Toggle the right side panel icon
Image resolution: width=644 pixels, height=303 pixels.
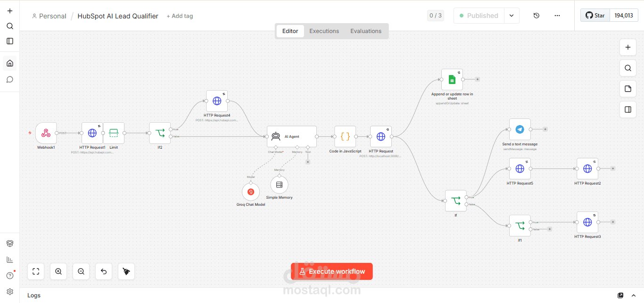coord(627,109)
